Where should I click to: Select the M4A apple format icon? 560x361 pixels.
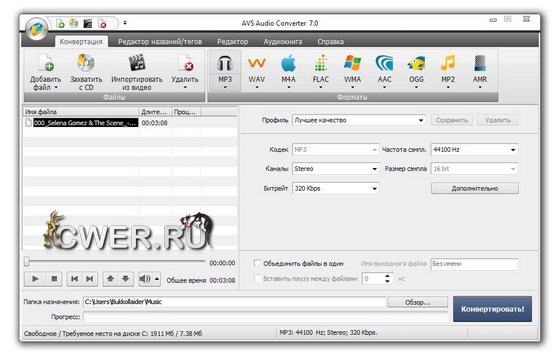click(288, 64)
